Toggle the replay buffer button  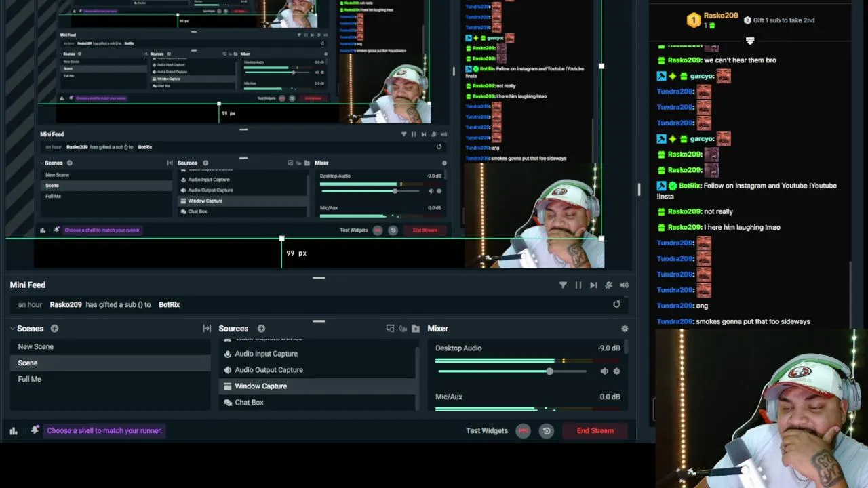(x=547, y=430)
